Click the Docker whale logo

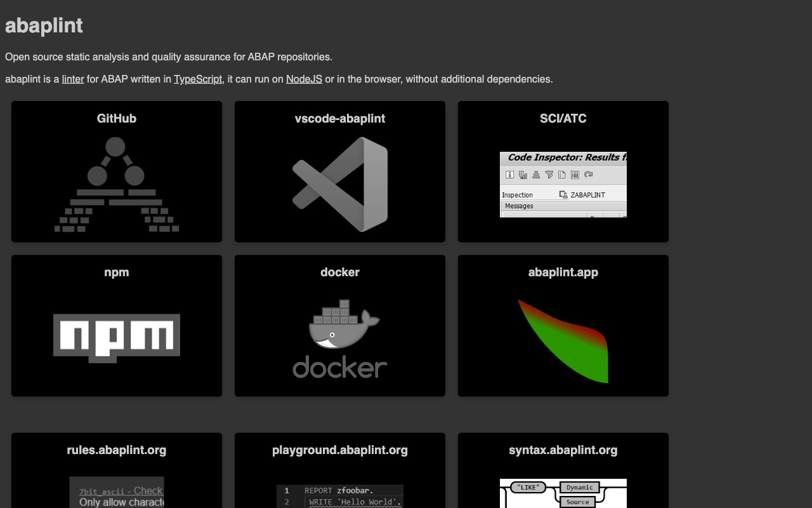(340, 338)
